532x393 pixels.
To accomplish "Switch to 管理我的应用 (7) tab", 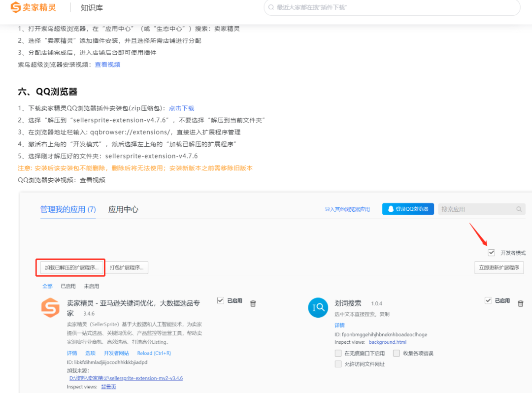I will (x=68, y=210).
